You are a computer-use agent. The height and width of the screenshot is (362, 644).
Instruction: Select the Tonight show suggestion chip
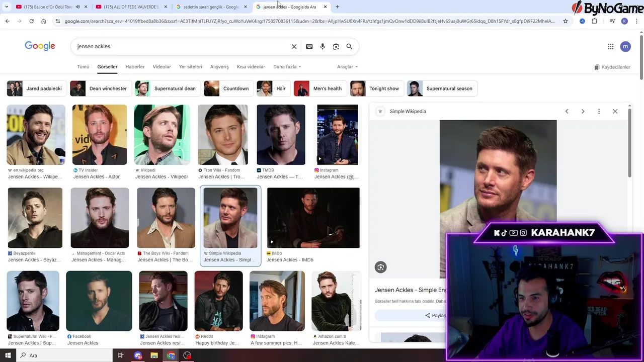click(x=377, y=88)
